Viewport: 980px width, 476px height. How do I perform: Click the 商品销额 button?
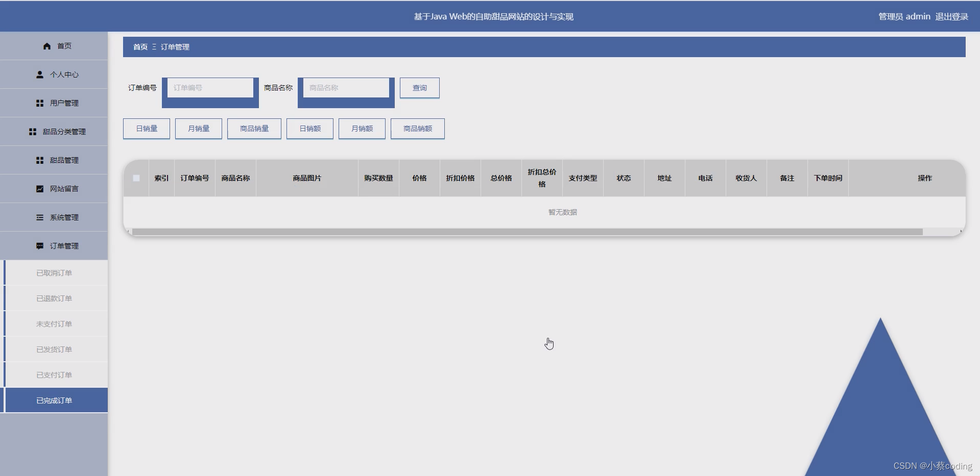[x=418, y=129]
